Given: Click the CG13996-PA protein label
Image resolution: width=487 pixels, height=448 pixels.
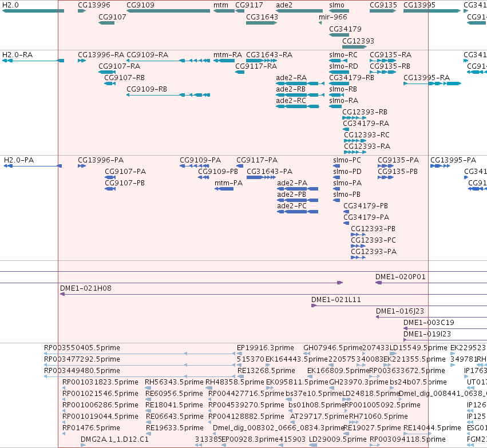Looking at the screenshot, I should 101,160.
